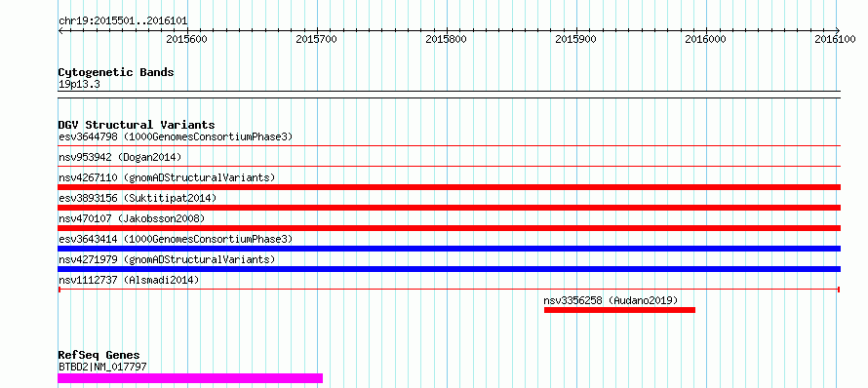
Task: Click the esv3644798 1000GenomesConsortiumPhase3 variant label
Action: pos(176,136)
